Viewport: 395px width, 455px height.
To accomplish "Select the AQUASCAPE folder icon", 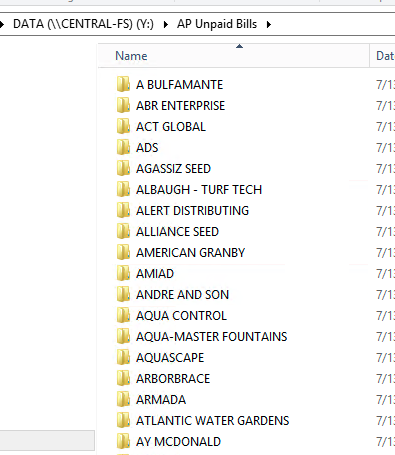I will 123,357.
